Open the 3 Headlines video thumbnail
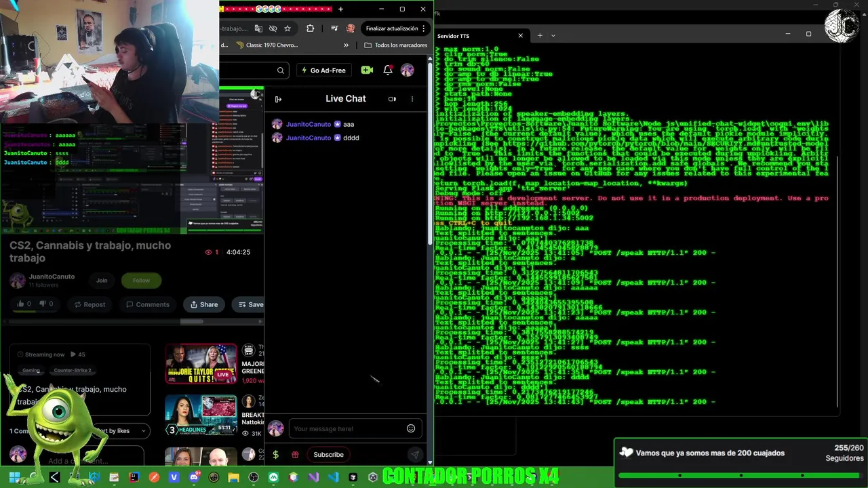Viewport: 868px width, 488px height. [x=201, y=415]
